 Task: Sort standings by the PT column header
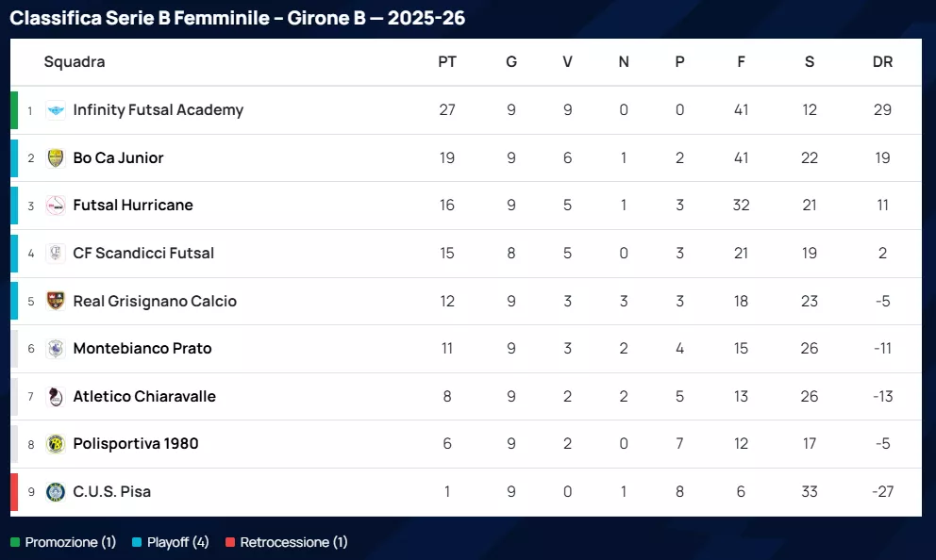447,62
